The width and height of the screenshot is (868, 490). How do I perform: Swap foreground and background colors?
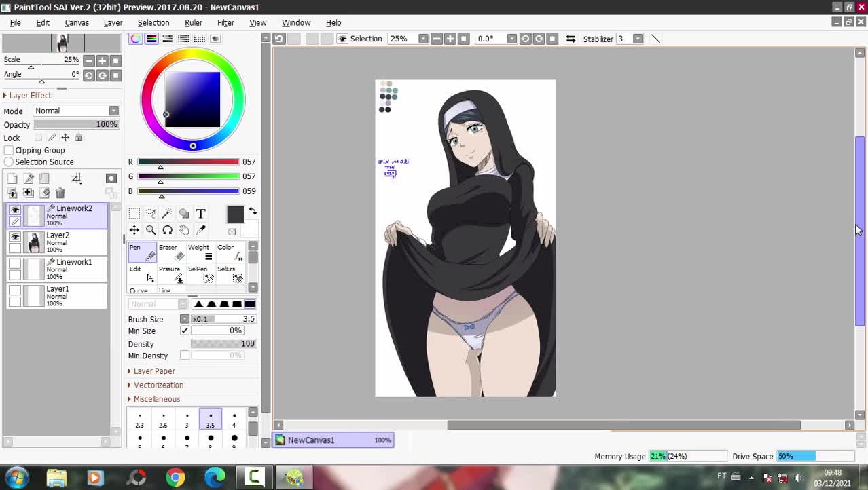(x=253, y=211)
